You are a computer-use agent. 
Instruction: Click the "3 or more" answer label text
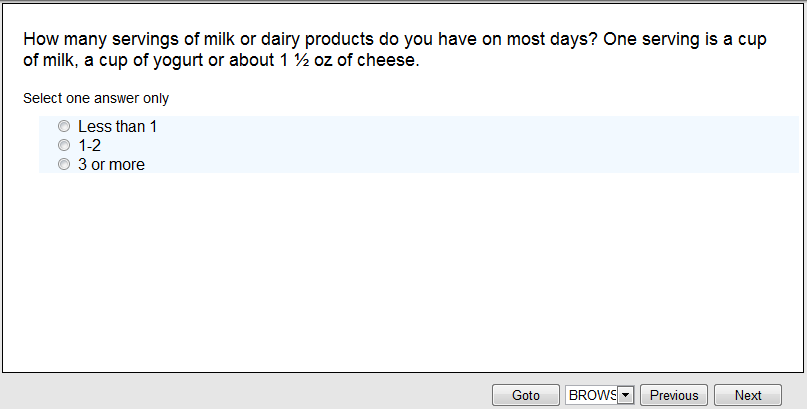pyautogui.click(x=111, y=165)
